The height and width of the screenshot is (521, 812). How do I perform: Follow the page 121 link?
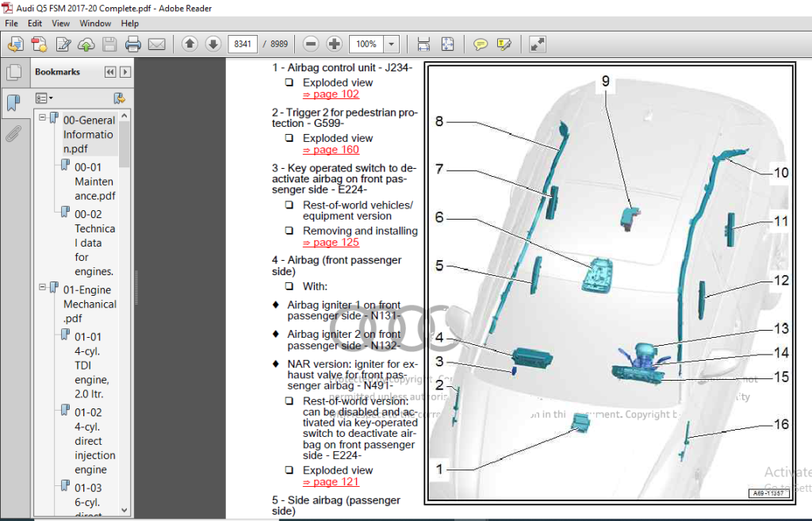pyautogui.click(x=331, y=481)
